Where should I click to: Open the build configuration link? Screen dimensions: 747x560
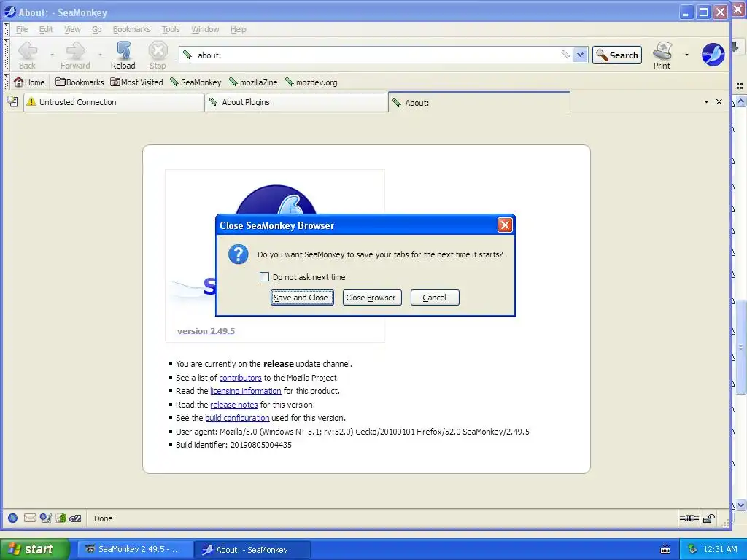pos(237,418)
